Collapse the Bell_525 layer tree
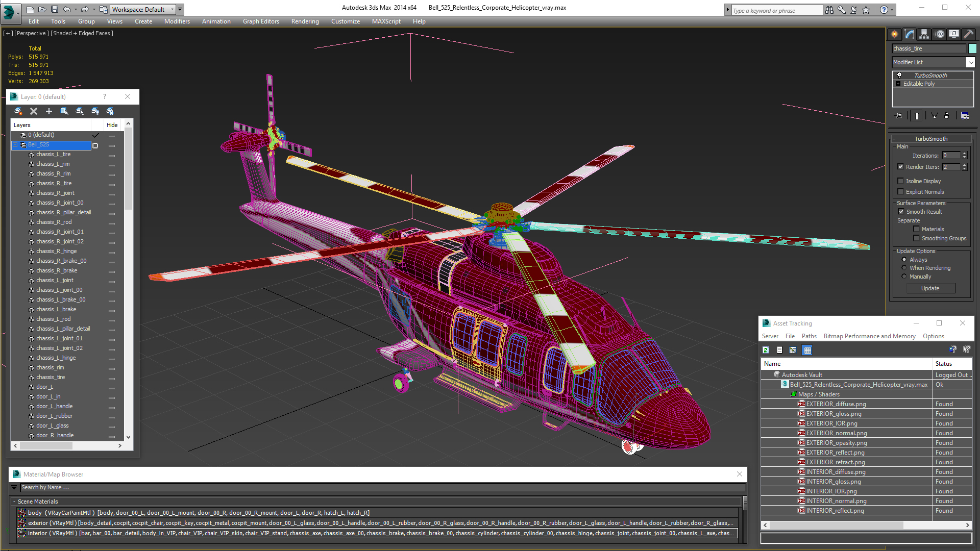 point(16,145)
